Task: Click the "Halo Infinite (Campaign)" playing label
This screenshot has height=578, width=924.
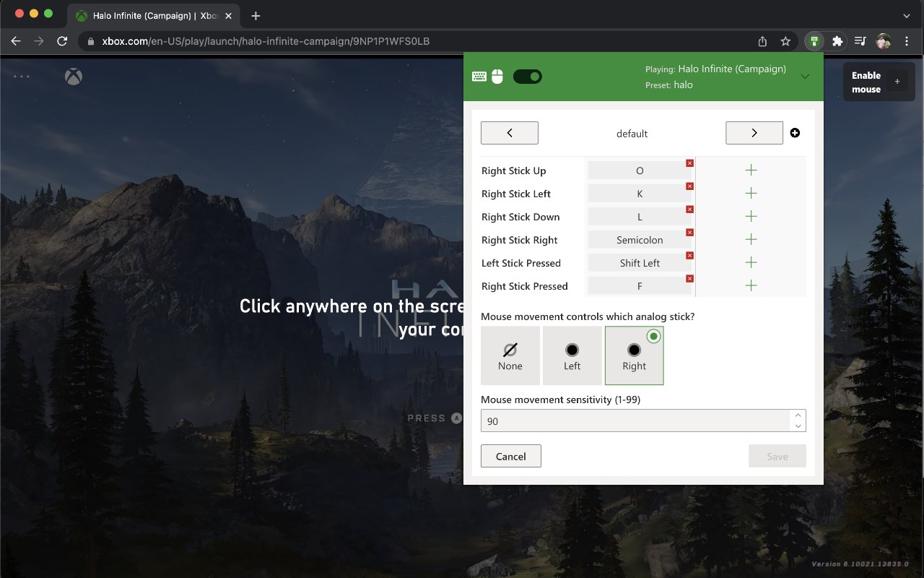Action: pos(732,69)
